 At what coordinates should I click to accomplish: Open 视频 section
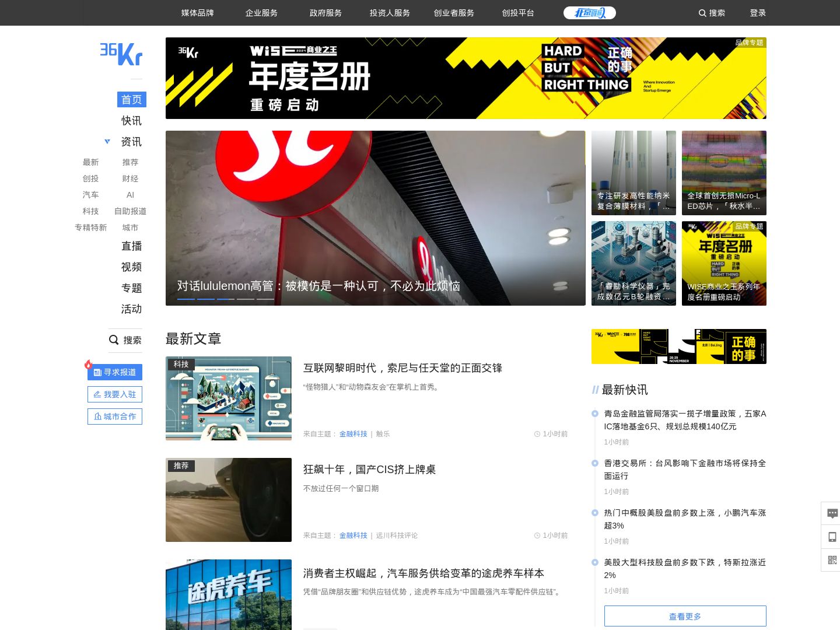tap(132, 267)
